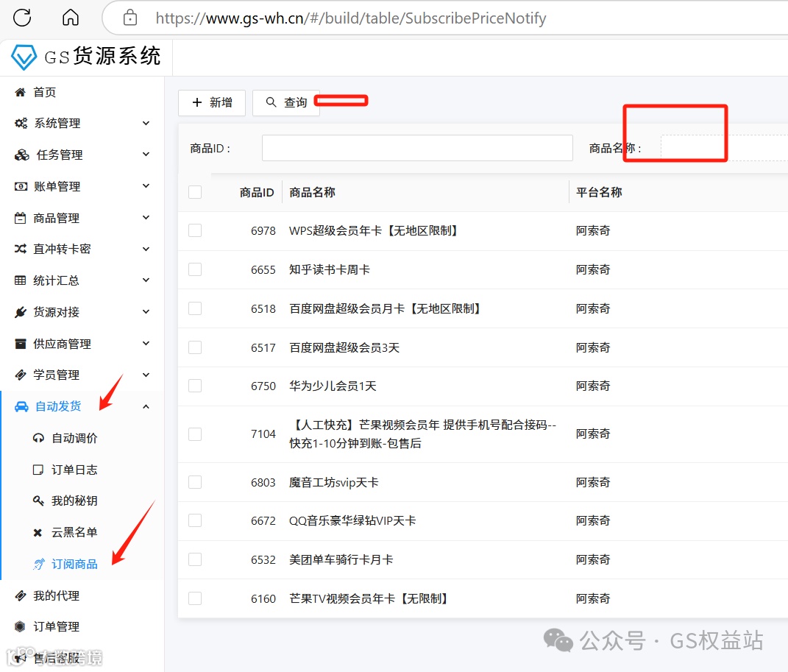The width and height of the screenshot is (788, 672).
Task: Click the 自动调价 dashboard icon
Action: [38, 438]
